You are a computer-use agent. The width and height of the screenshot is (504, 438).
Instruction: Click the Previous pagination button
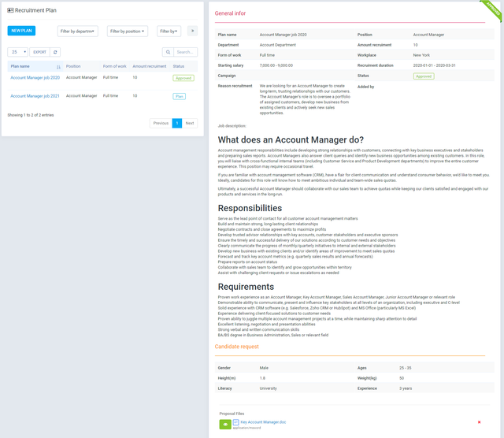(161, 123)
